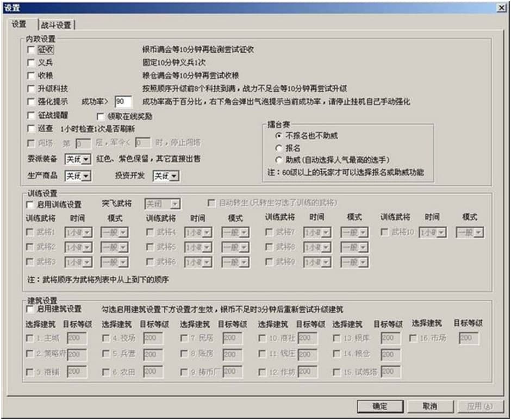Open the 投资开发 dropdown
511x420 pixels.
point(166,176)
